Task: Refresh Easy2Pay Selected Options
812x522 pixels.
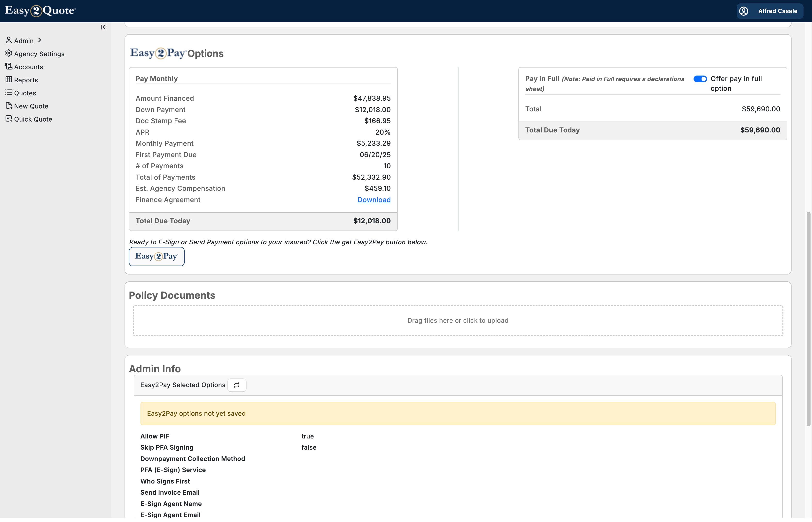Action: [237, 385]
